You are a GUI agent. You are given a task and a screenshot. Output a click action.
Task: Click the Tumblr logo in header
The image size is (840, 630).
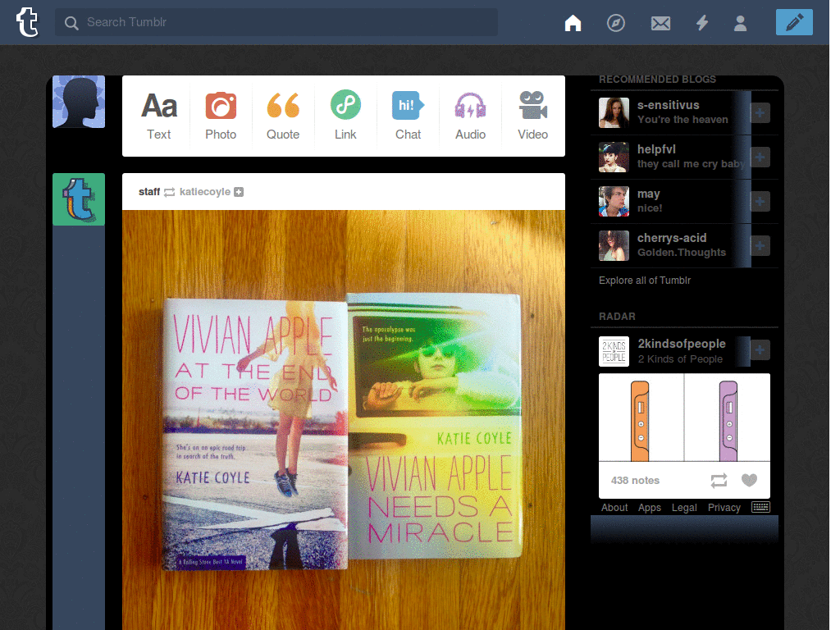pyautogui.click(x=27, y=22)
